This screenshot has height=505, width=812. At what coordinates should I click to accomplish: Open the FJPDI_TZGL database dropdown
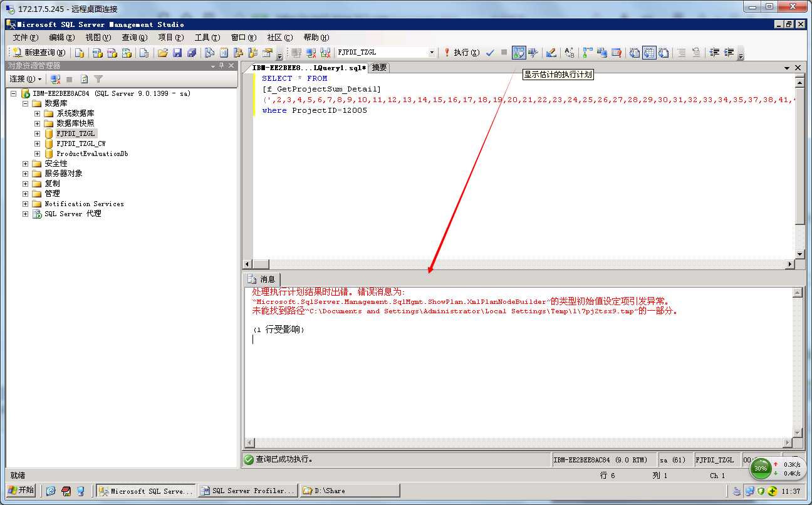pos(432,53)
